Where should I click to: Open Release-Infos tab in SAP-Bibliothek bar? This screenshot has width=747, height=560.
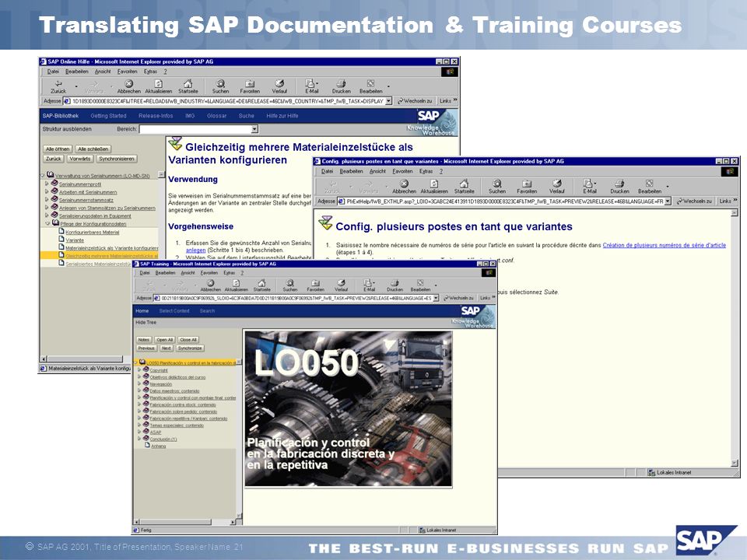click(156, 116)
